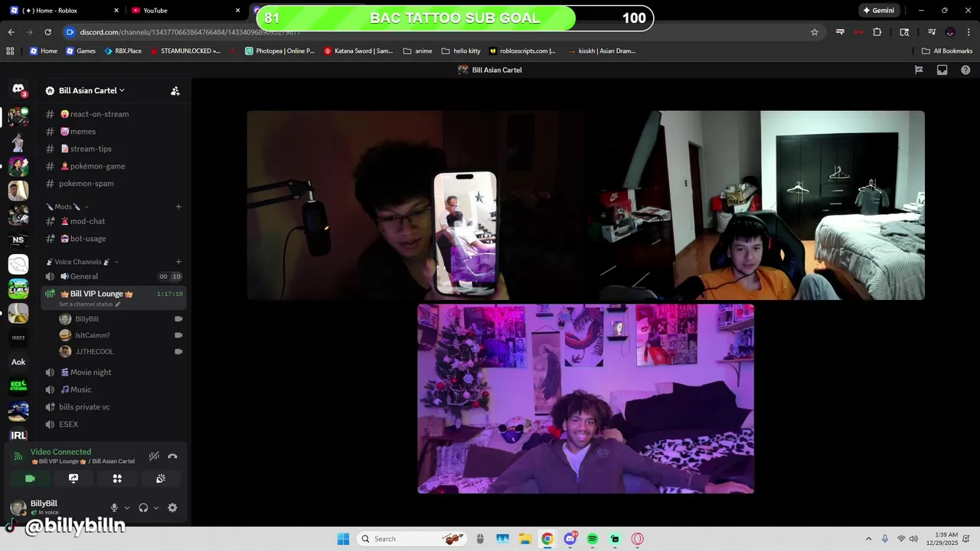Screen dimensions: 980x551
Task: Open the IRL server icon
Action: tap(18, 435)
